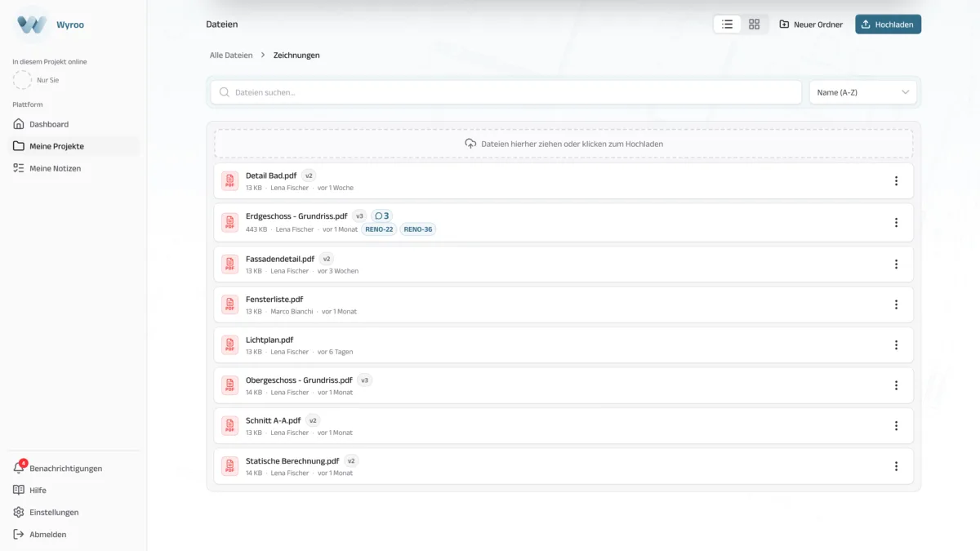
Task: Open options menu for Schnitt A-A.pdf
Action: (896, 426)
